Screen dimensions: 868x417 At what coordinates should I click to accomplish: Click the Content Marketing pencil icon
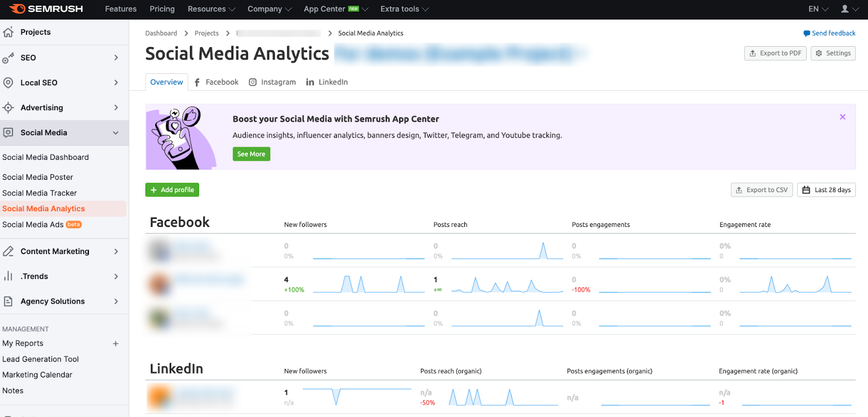pos(8,251)
